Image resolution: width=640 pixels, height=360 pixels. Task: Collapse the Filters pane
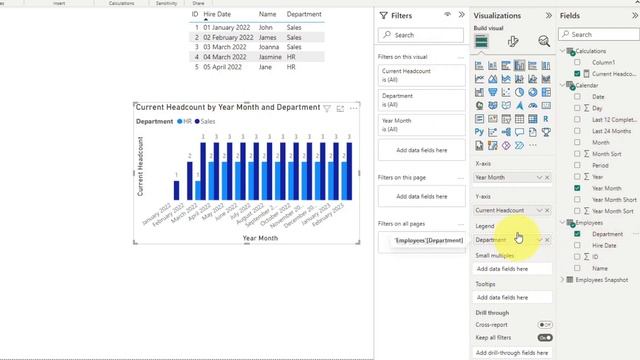coord(462,15)
